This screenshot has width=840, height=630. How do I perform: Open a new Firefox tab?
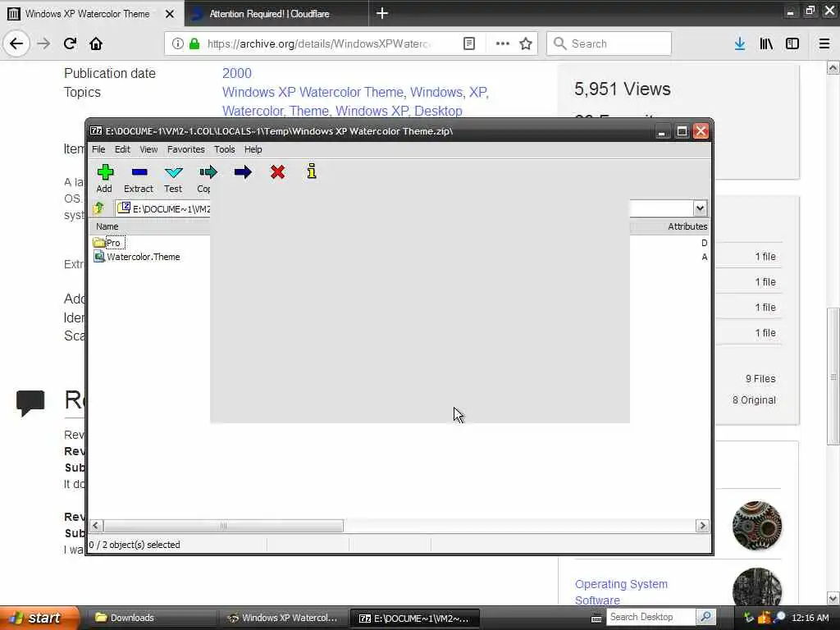click(x=382, y=13)
